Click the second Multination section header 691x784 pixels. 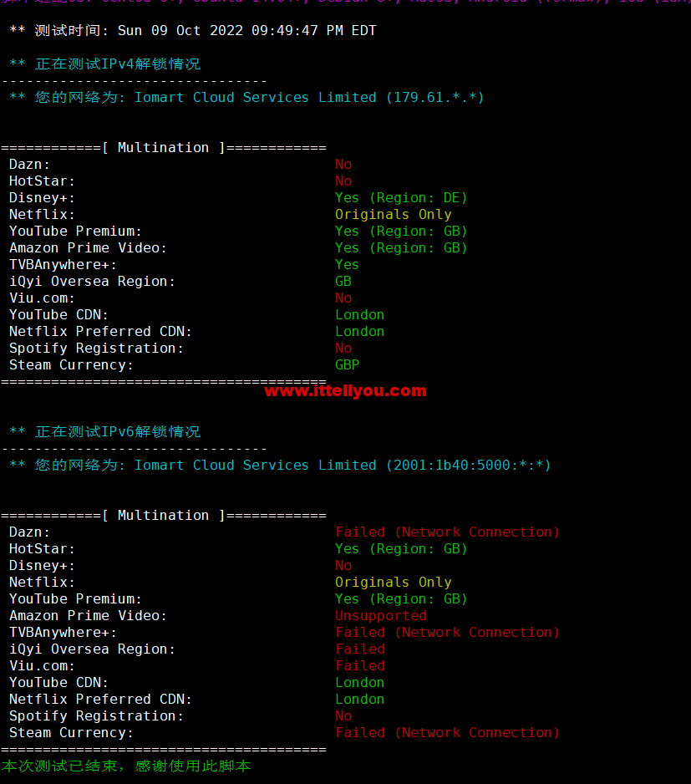pyautogui.click(x=164, y=516)
